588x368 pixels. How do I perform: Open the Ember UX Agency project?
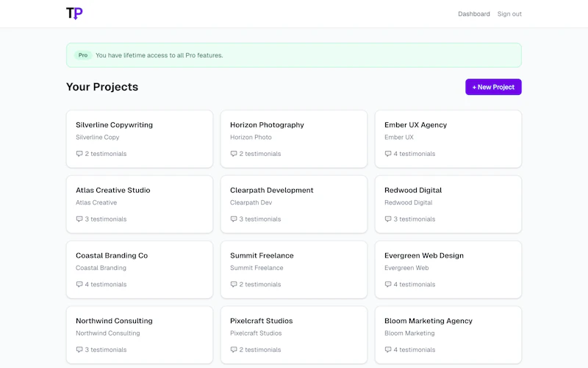(x=448, y=139)
